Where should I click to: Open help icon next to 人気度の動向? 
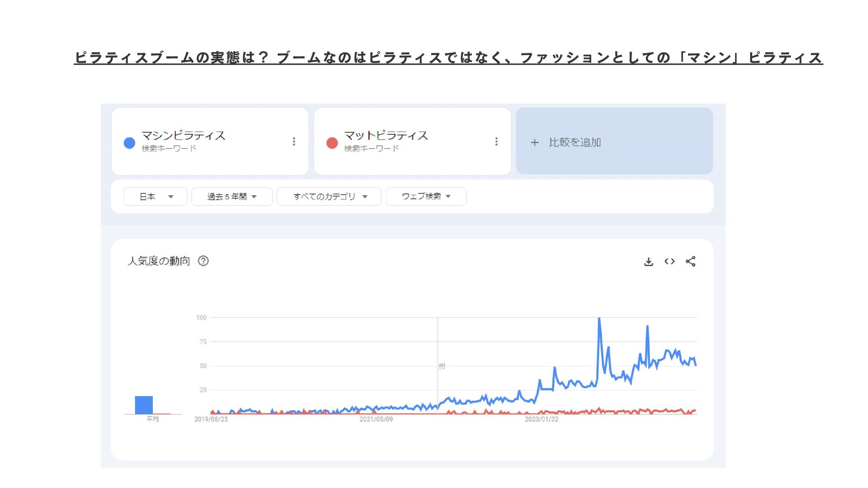[203, 261]
